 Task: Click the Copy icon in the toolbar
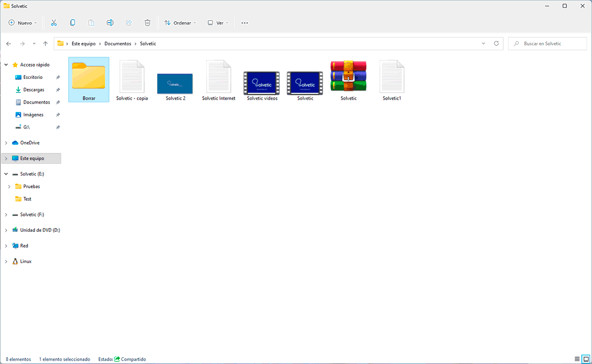(x=73, y=23)
